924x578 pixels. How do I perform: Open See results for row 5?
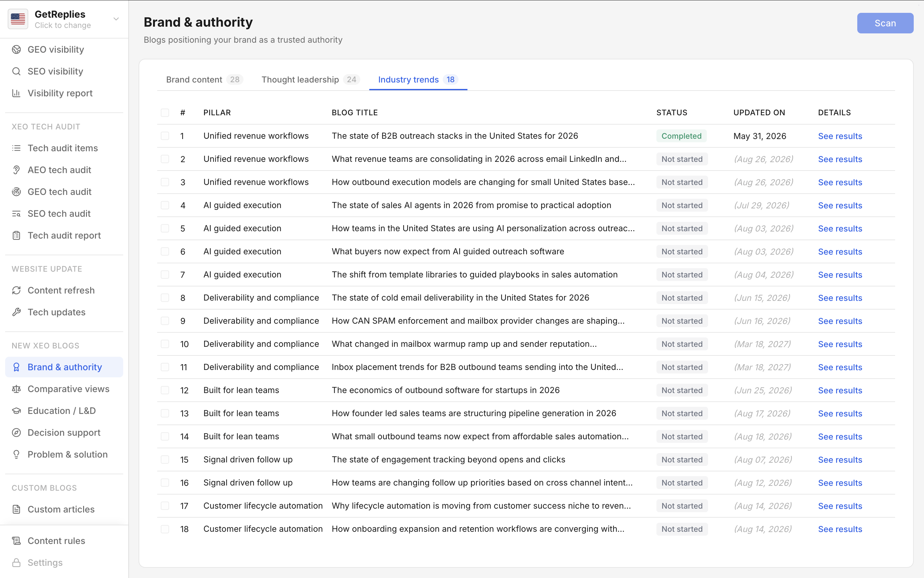coord(840,229)
